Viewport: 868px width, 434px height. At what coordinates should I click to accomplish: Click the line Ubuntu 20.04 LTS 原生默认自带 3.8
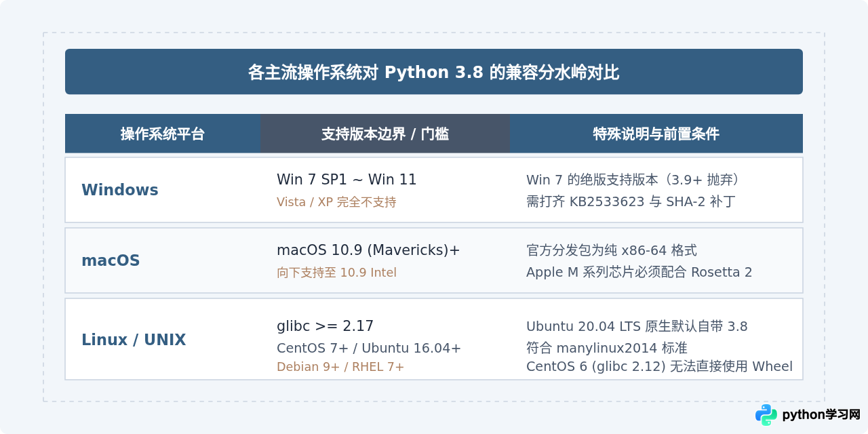click(637, 326)
